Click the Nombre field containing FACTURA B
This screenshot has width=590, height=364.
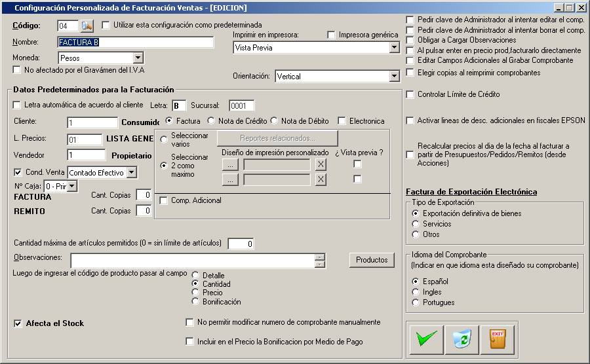pos(136,43)
